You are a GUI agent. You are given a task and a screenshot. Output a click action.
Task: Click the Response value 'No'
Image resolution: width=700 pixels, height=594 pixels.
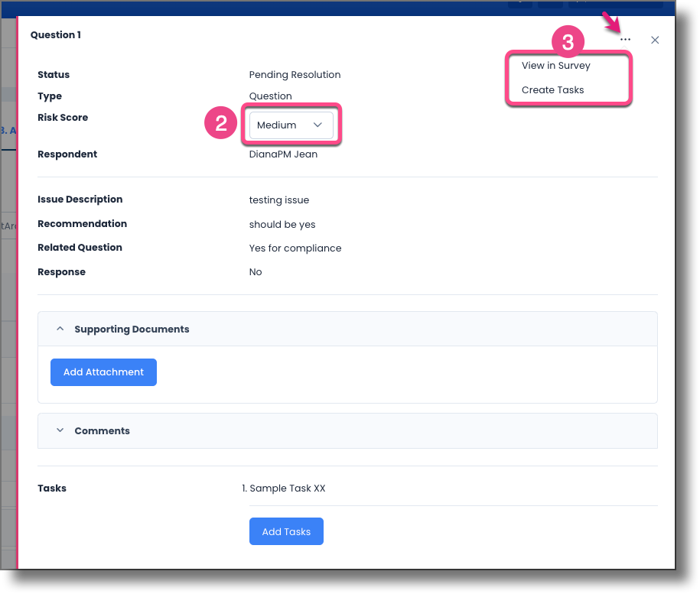[x=256, y=272]
